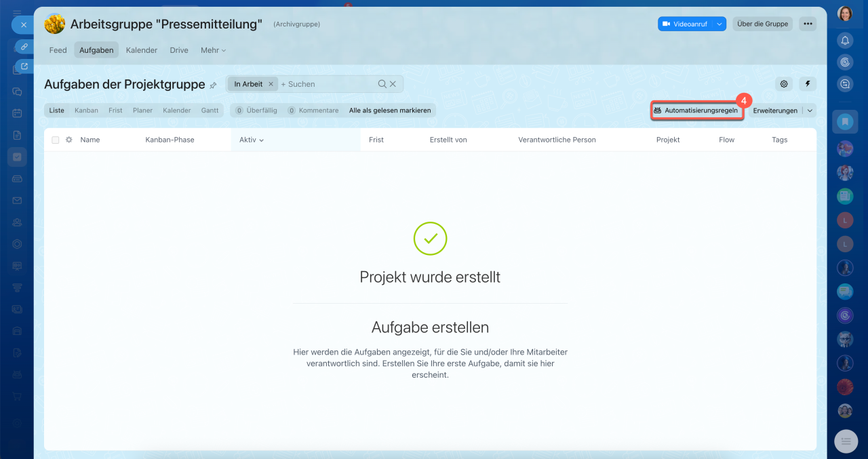The height and width of the screenshot is (459, 868).
Task: Open page in new window icon
Action: coord(24,66)
